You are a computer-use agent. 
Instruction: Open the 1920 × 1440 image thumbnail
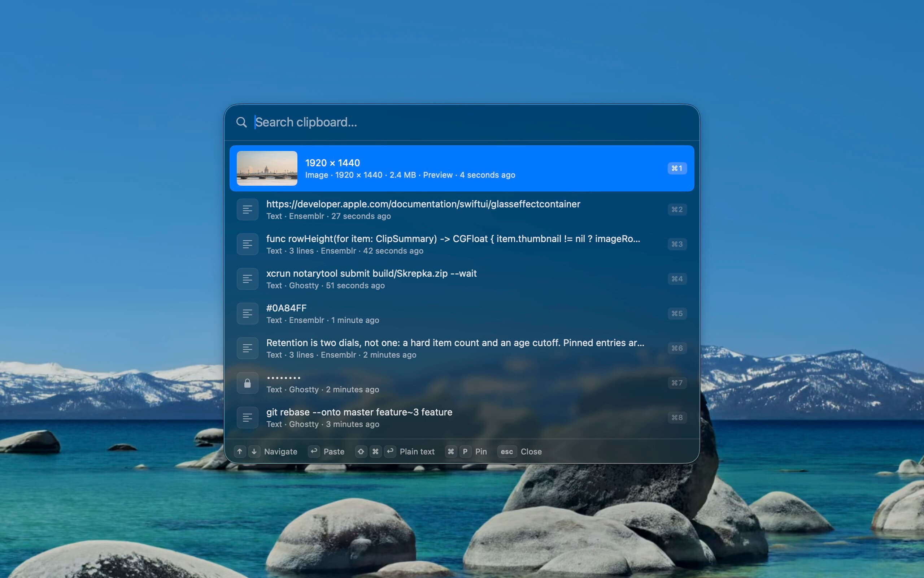click(267, 168)
